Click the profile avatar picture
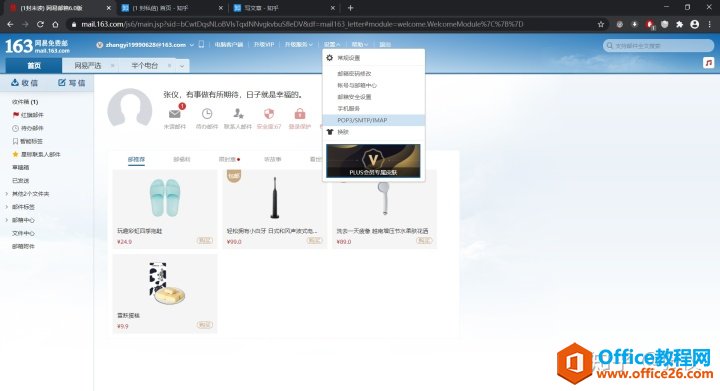720x391 pixels. [129, 109]
